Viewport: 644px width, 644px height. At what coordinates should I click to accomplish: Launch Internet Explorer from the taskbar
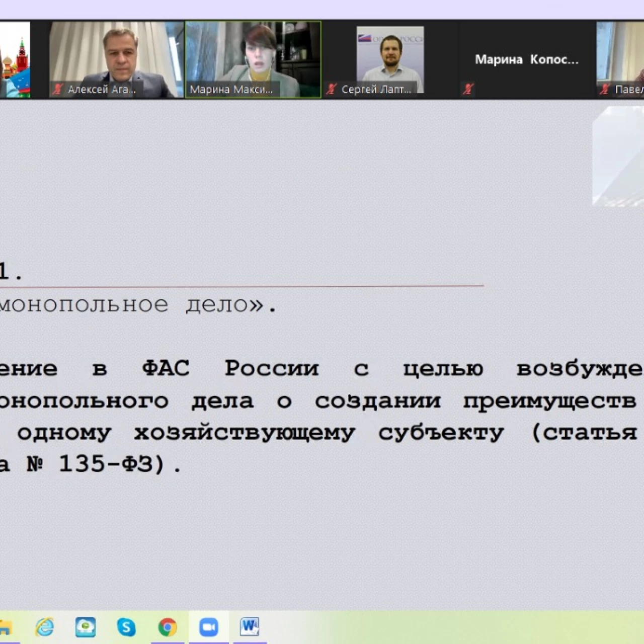point(45,627)
